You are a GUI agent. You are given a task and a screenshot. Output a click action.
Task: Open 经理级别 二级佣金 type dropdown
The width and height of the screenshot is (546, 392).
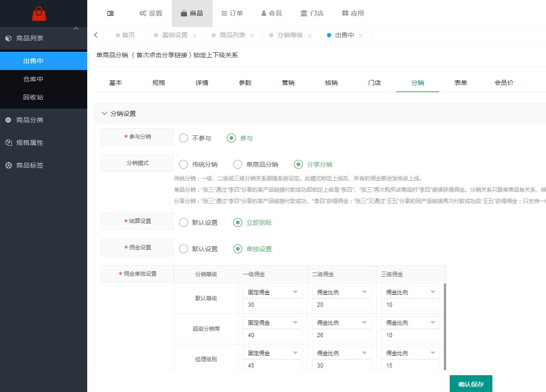click(x=342, y=353)
